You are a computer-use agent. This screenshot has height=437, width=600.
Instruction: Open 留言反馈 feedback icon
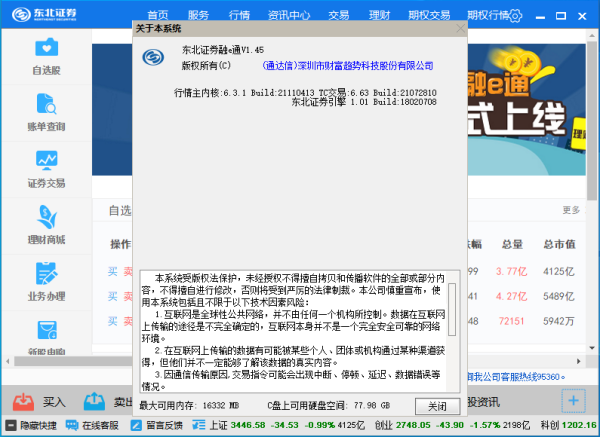(136, 425)
